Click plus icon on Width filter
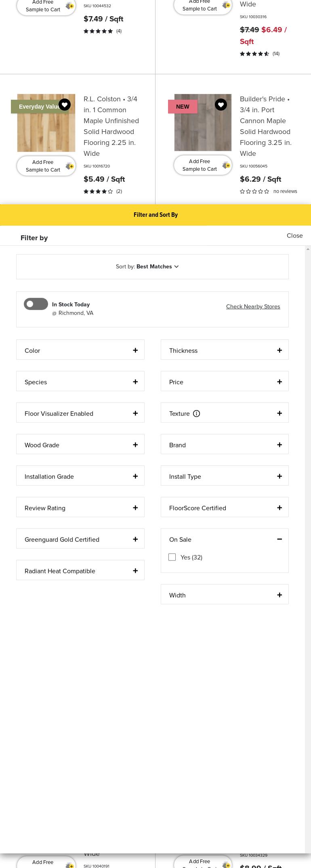Screen dimensions: 311x868 point(279,595)
